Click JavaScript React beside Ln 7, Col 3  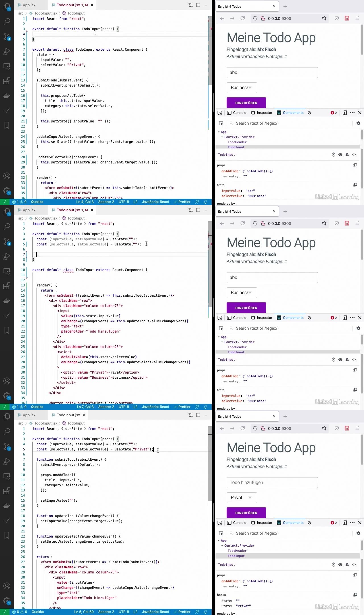(155, 407)
